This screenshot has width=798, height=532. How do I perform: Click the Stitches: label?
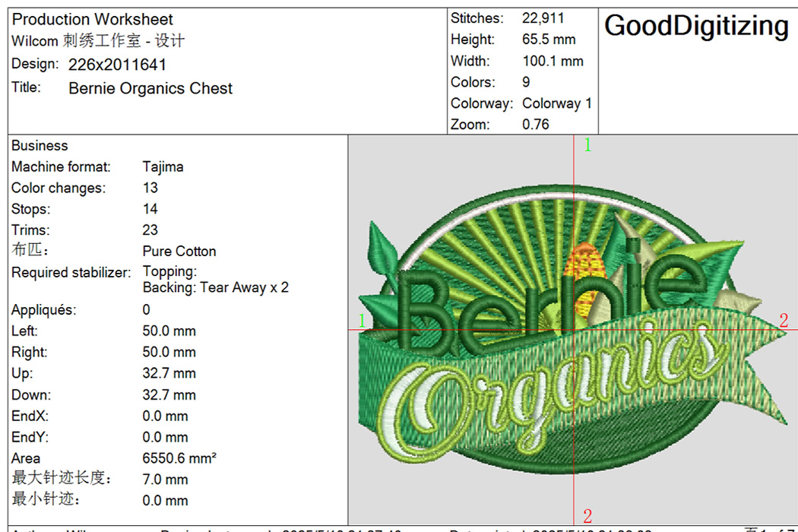(x=477, y=18)
